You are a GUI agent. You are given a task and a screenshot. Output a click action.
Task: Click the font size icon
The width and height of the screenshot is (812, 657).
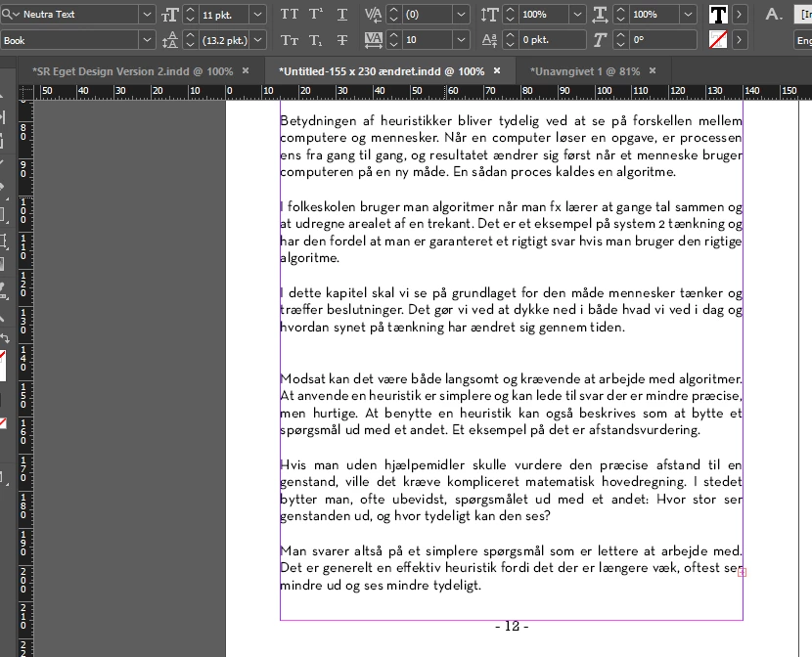[170, 15]
